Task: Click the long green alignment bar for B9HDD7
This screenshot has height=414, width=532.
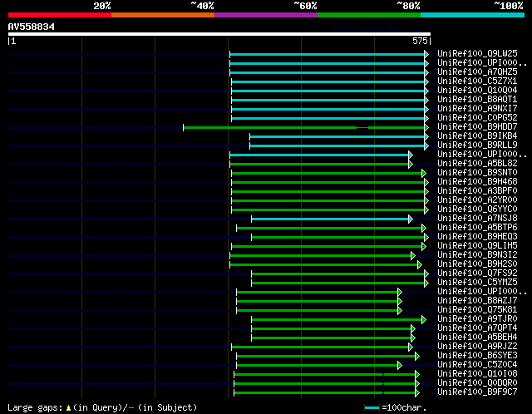Action: 304,127
